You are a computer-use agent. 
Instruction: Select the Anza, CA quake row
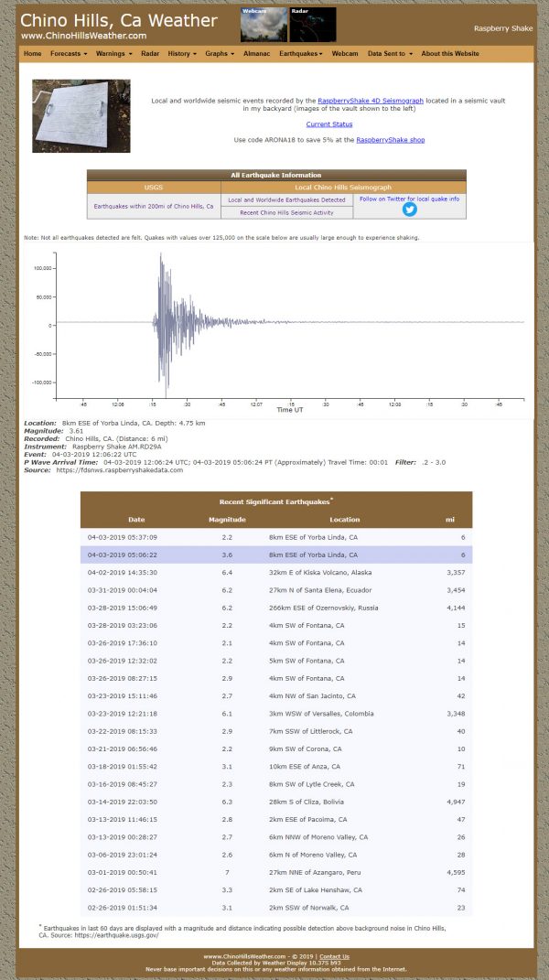[276, 767]
